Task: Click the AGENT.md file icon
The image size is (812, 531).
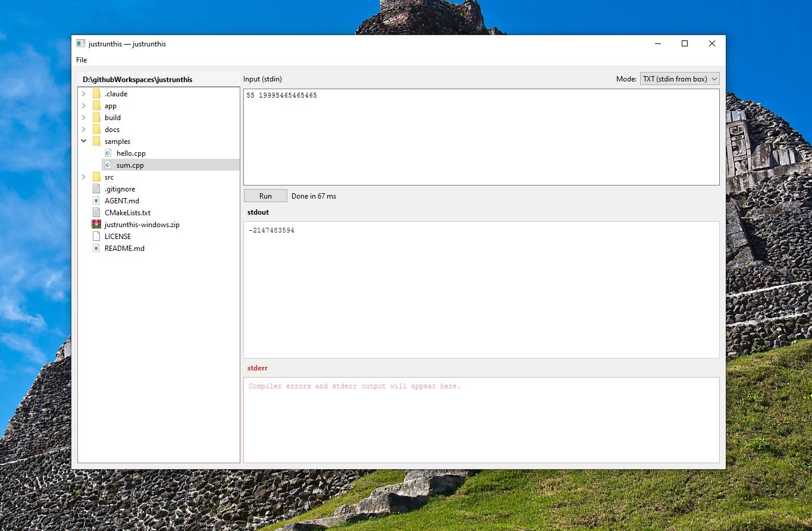Action: [96, 201]
